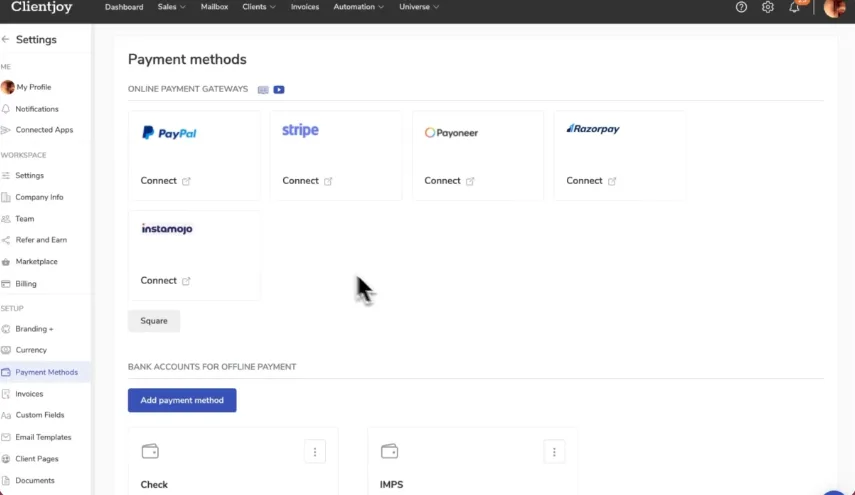Open Invoices in top navigation
Image resolution: width=855 pixels, height=495 pixels.
tap(305, 7)
